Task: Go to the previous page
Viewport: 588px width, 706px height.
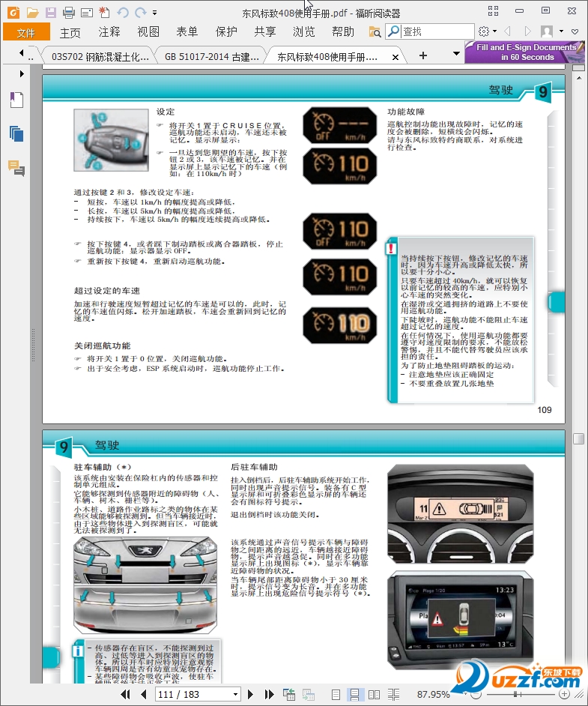Action: (x=144, y=694)
